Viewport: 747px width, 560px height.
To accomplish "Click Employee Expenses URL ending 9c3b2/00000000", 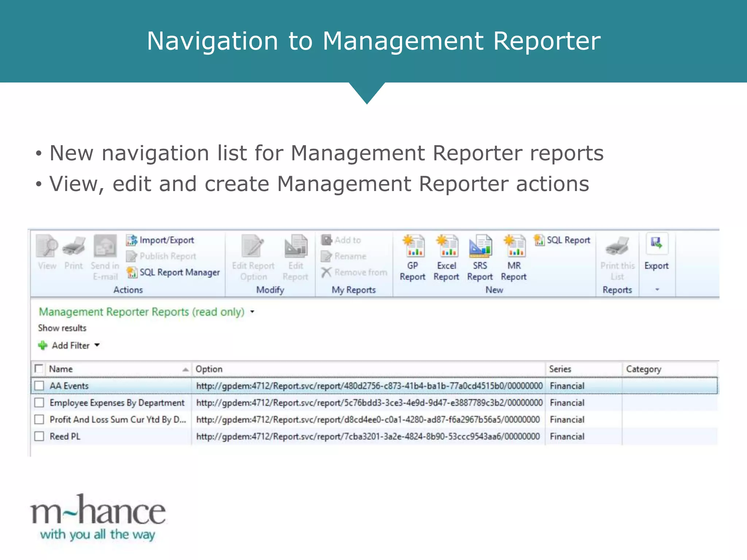I will tap(369, 403).
